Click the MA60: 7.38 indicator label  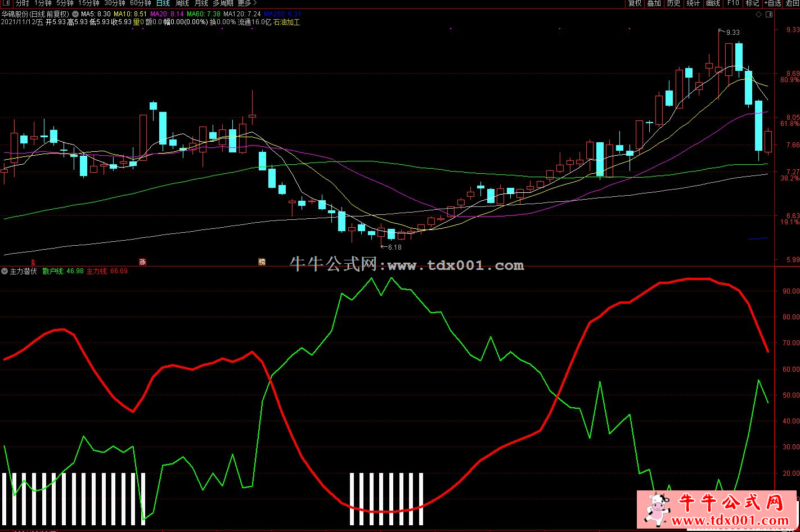204,14
